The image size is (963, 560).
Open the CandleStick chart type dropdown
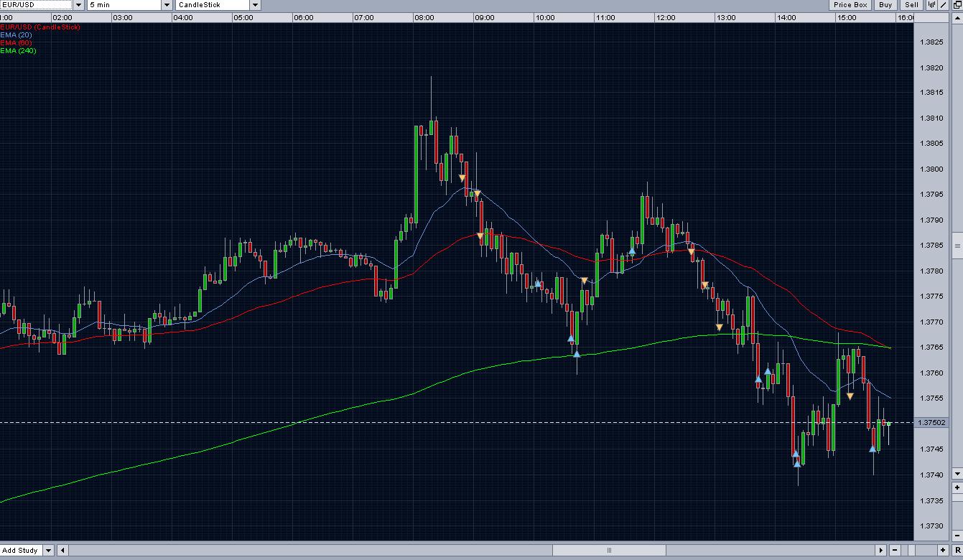coord(255,5)
